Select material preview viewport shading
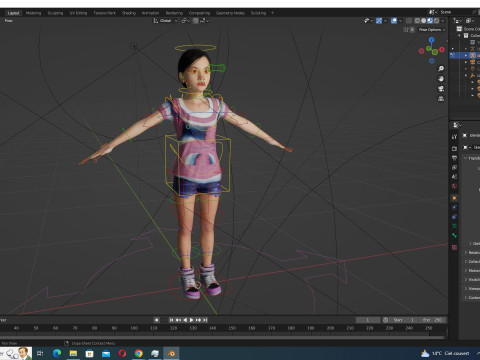 430,21
